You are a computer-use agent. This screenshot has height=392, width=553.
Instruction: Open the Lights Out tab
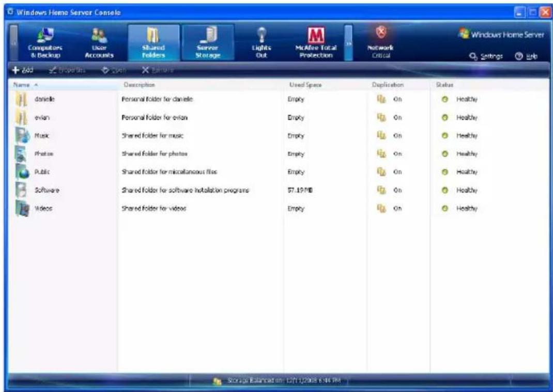tap(262, 43)
